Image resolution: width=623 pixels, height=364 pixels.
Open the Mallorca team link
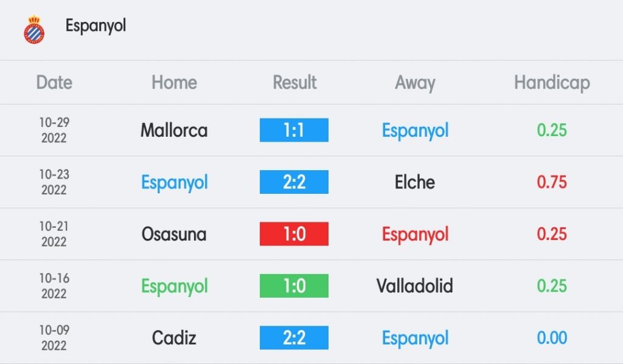[174, 130]
